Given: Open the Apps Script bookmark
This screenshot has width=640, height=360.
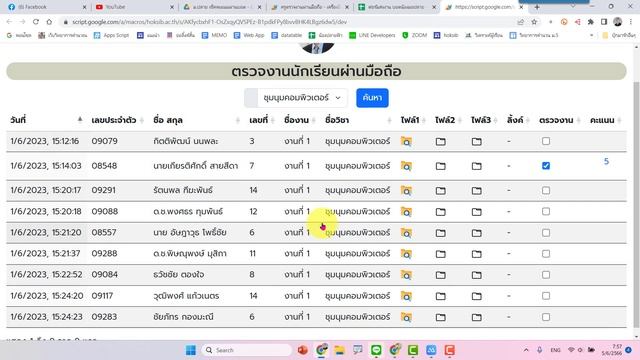Looking at the screenshot, I should coord(111,36).
